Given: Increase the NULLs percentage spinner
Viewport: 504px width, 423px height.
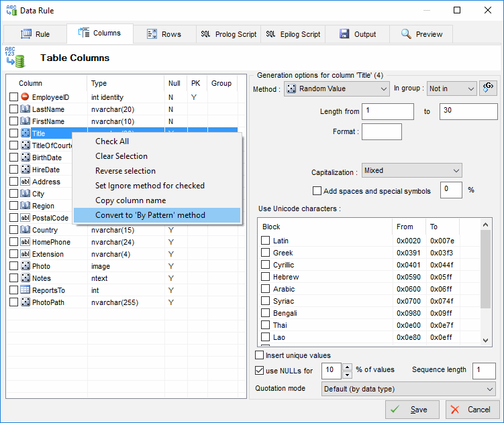Looking at the screenshot, I should [x=347, y=367].
